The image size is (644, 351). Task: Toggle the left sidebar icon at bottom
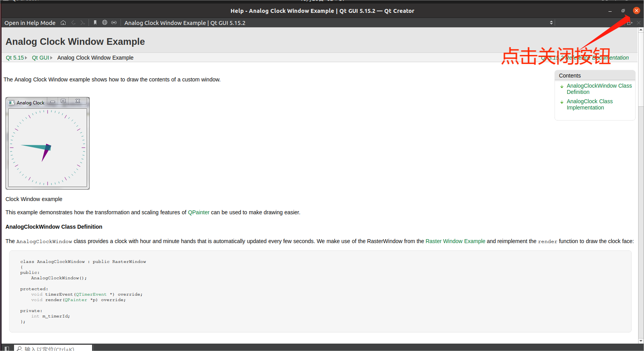point(7,348)
